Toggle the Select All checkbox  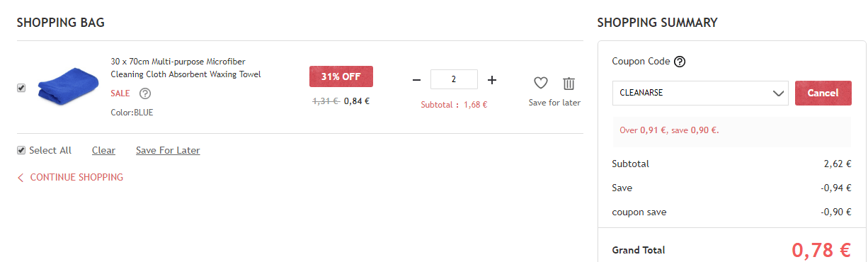pos(21,150)
